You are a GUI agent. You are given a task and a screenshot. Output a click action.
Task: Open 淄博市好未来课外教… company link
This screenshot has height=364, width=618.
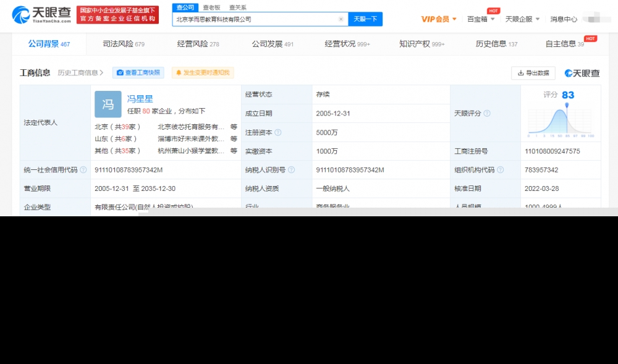click(x=191, y=138)
